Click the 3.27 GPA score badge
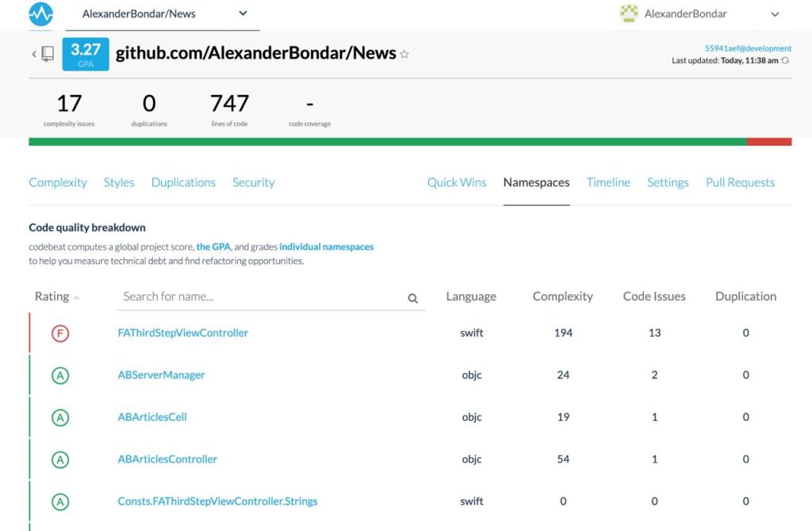 click(85, 54)
